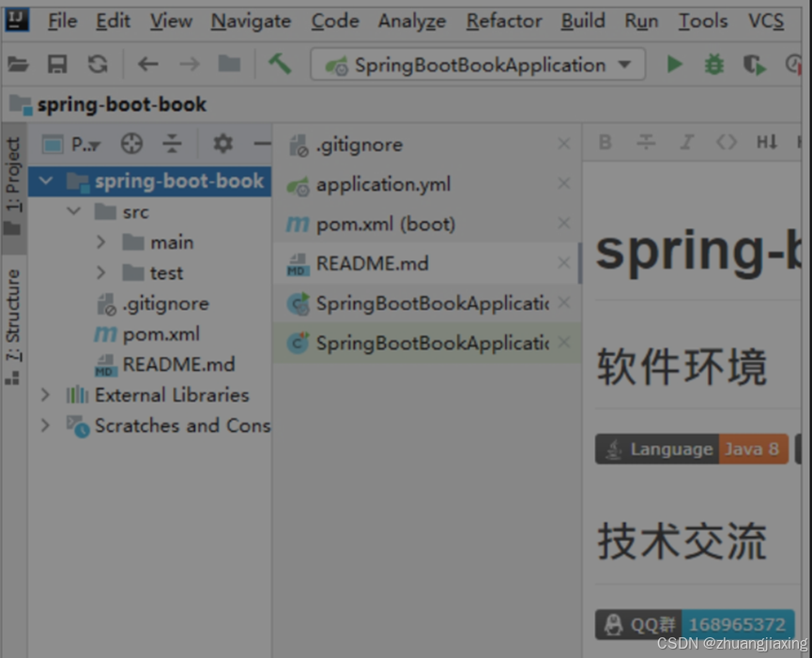Expand Scratches and Consoles node
The height and width of the screenshot is (658, 812).
(46, 425)
